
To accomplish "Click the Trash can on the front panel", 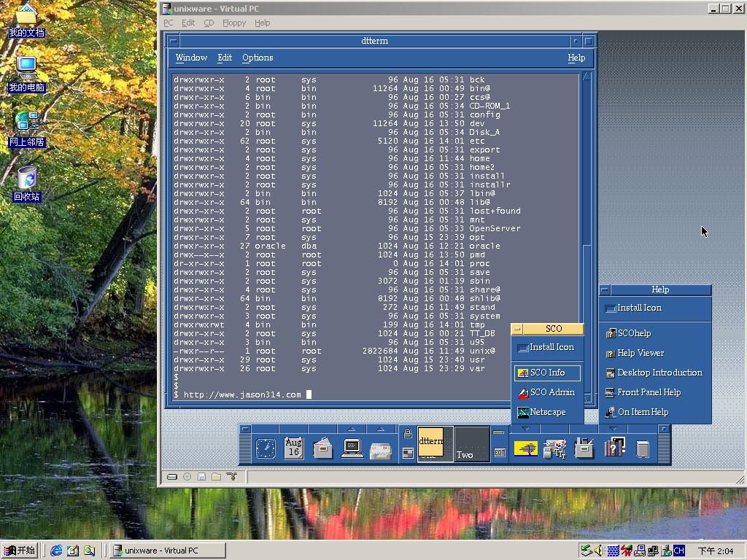I will [643, 448].
